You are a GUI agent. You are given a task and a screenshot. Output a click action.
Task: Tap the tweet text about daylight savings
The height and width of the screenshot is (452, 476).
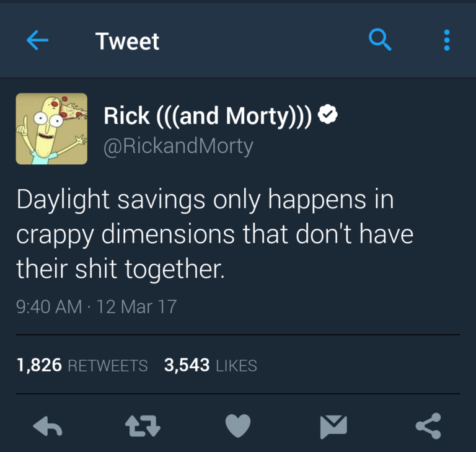214,234
